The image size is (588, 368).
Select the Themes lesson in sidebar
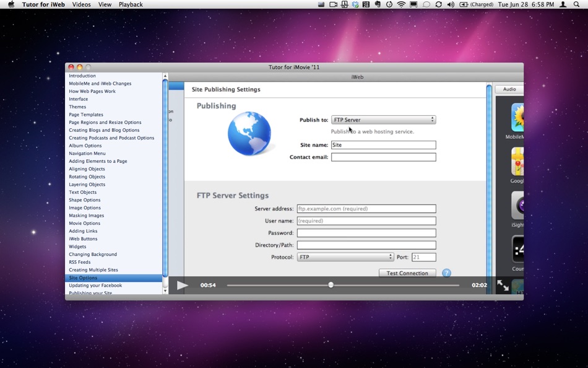pos(77,107)
